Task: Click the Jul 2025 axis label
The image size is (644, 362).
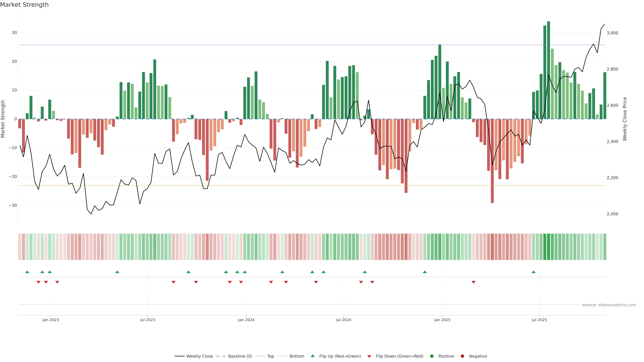Action: click(x=539, y=320)
